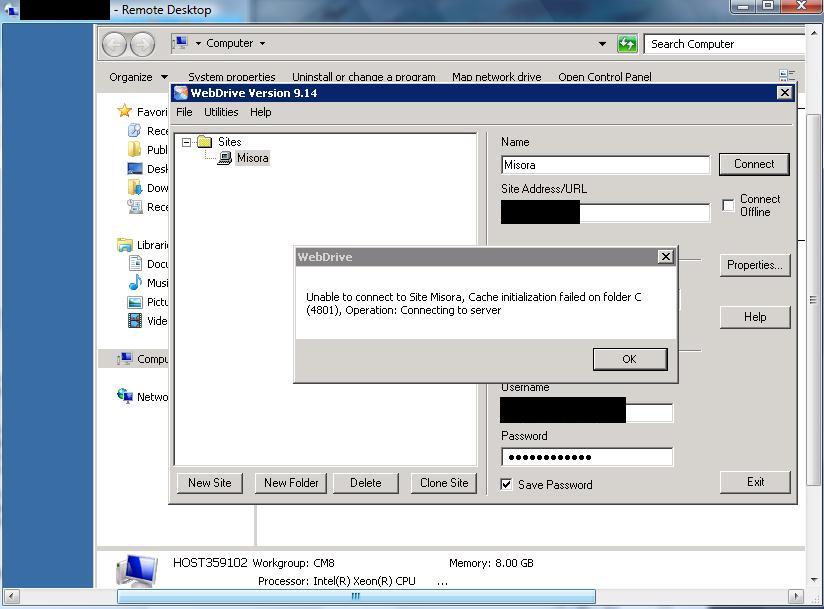Screen dimensions: 824x609
Task: Open Documents library in navigation pane
Action: [x=148, y=264]
